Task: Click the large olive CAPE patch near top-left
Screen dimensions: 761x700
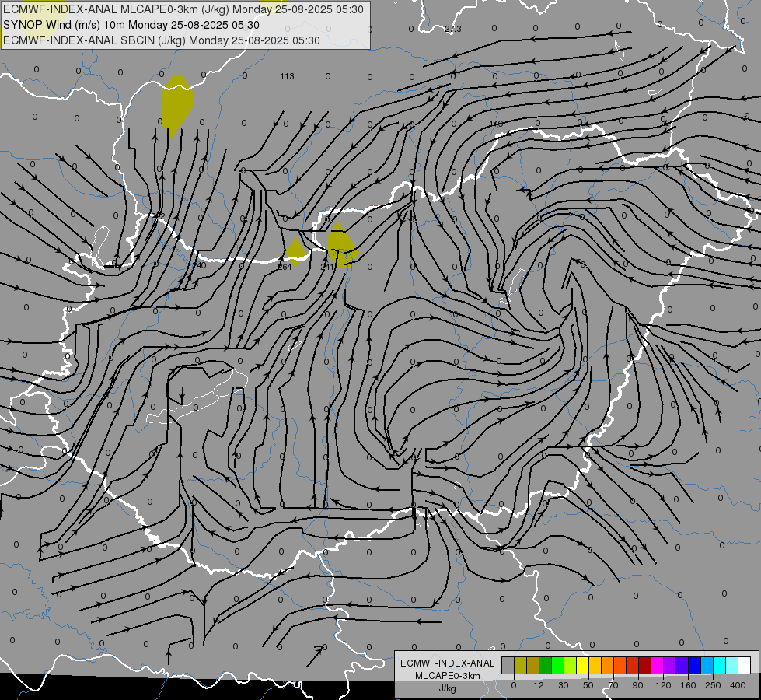Action: [x=176, y=105]
